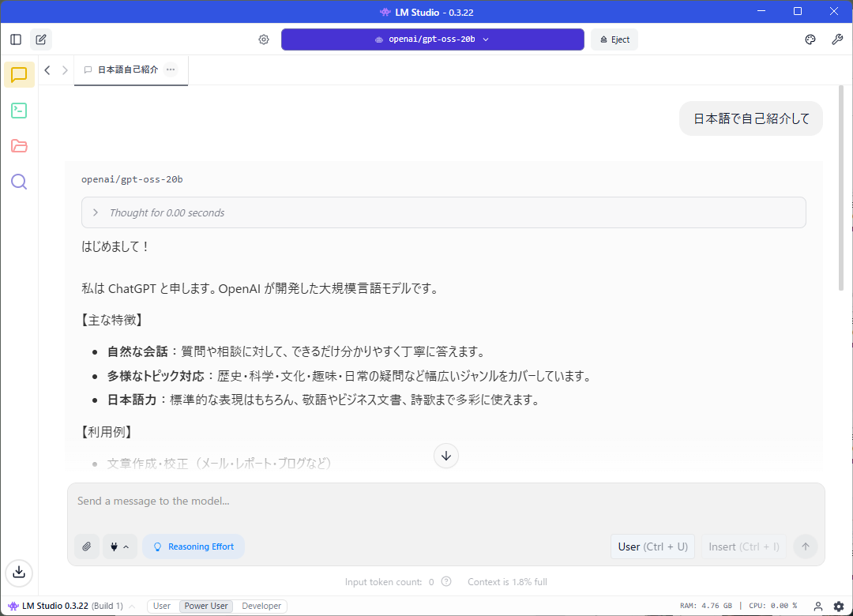
Task: Click the LM Studio logo in the status bar
Action: tap(13, 606)
